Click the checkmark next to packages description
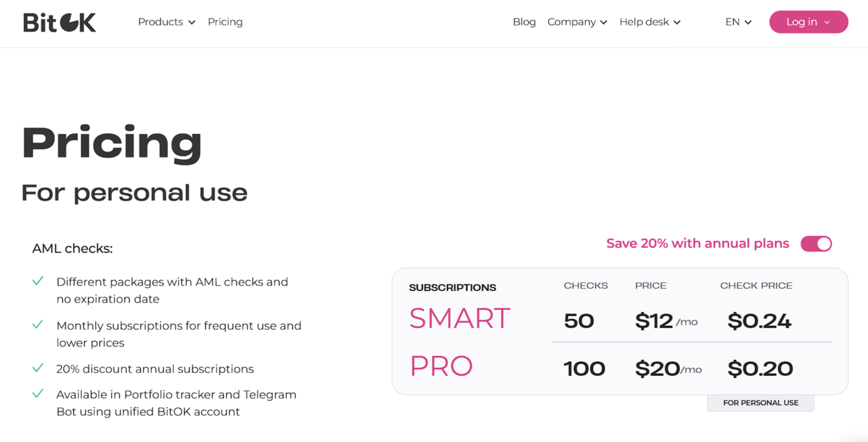This screenshot has height=442, width=868. [39, 281]
